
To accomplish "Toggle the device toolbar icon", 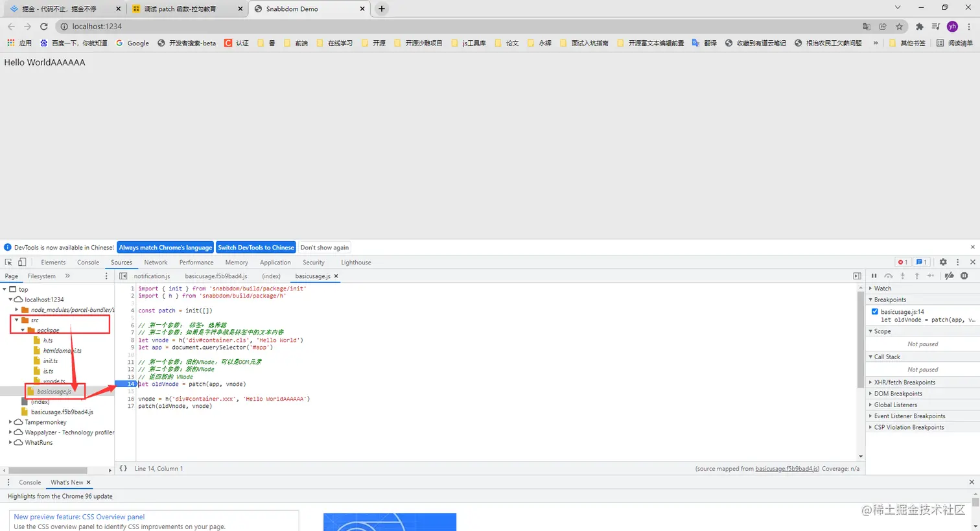I will click(x=22, y=262).
